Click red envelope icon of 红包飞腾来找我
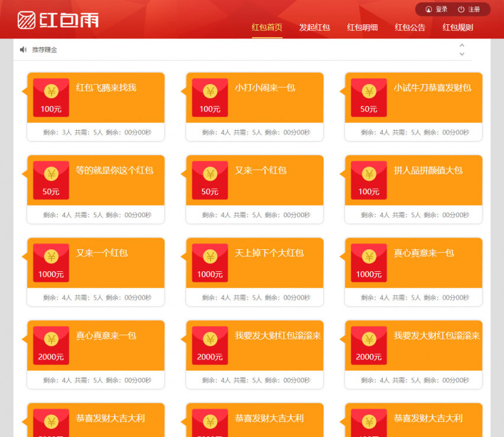Screen dimensions: 504x437 [x=51, y=97]
